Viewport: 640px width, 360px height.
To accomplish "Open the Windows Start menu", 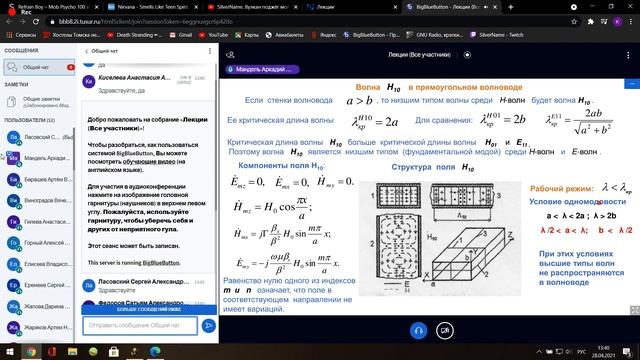I will point(9,351).
